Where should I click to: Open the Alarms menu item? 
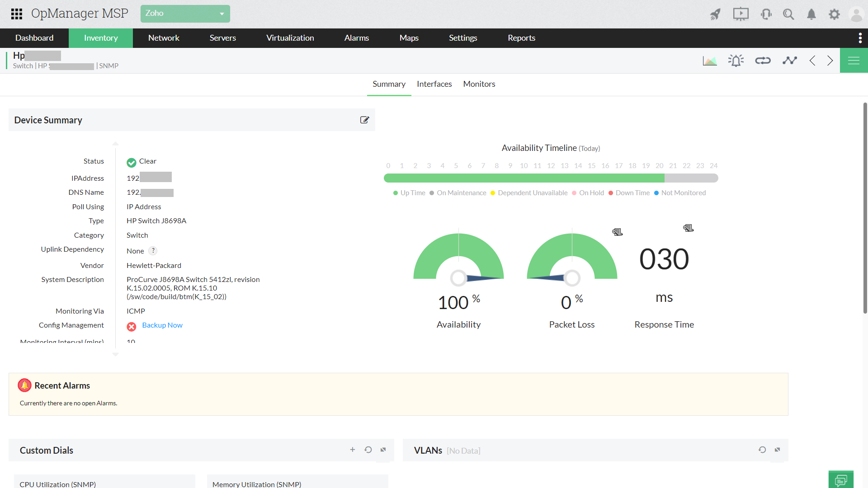pos(356,38)
